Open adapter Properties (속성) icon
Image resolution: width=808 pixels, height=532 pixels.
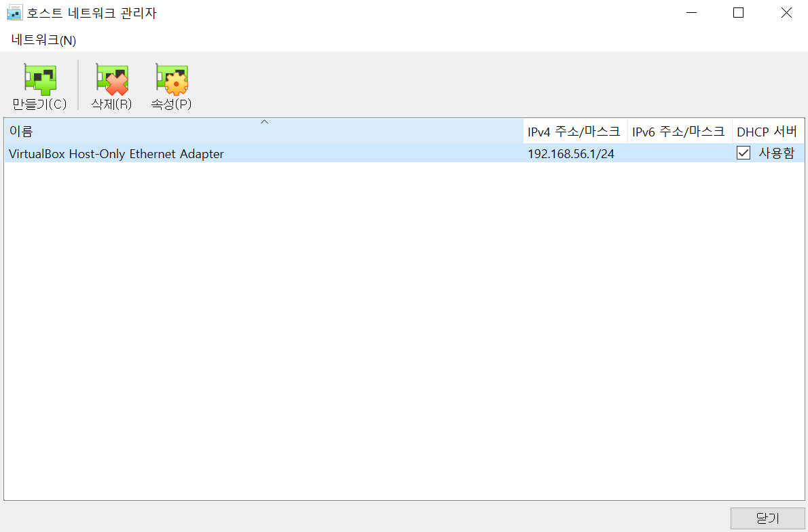[172, 80]
